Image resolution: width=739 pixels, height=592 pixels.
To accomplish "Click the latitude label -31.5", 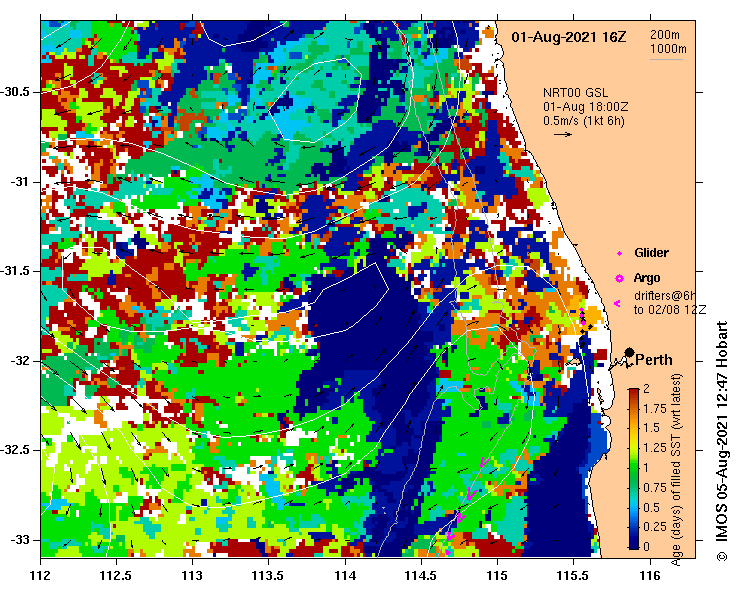I will pyautogui.click(x=15, y=271).
